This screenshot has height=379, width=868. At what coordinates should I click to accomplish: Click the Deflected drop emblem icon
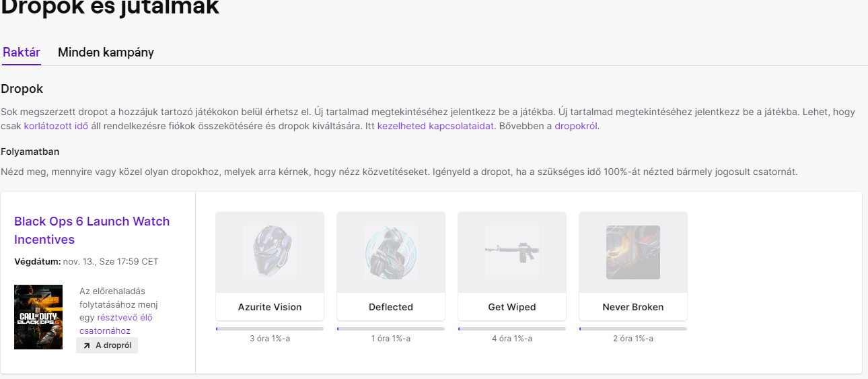(x=391, y=252)
